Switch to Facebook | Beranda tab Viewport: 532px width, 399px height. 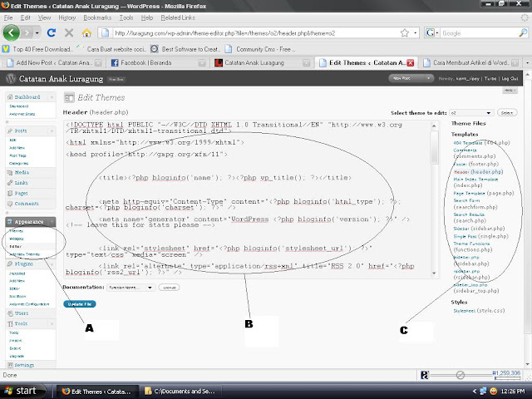point(158,63)
